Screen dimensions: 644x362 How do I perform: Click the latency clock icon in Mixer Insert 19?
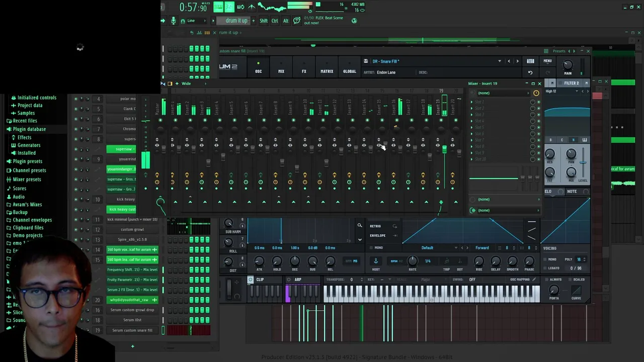(536, 93)
